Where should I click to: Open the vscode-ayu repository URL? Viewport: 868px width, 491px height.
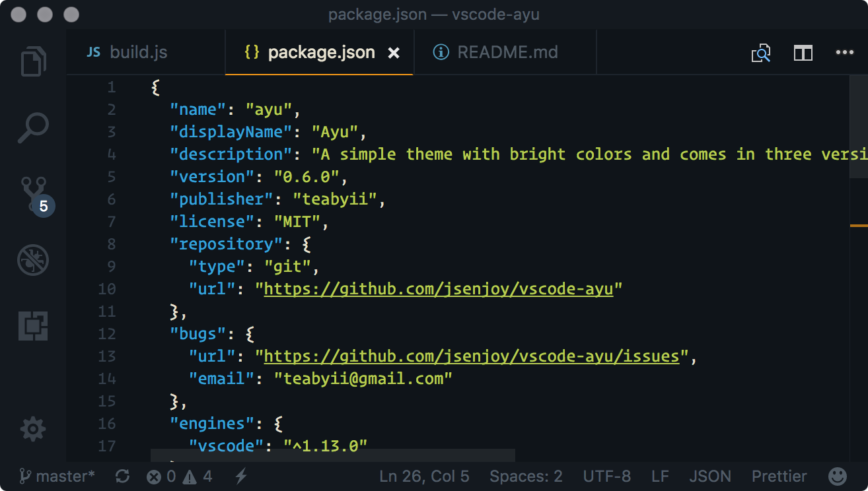[439, 288]
